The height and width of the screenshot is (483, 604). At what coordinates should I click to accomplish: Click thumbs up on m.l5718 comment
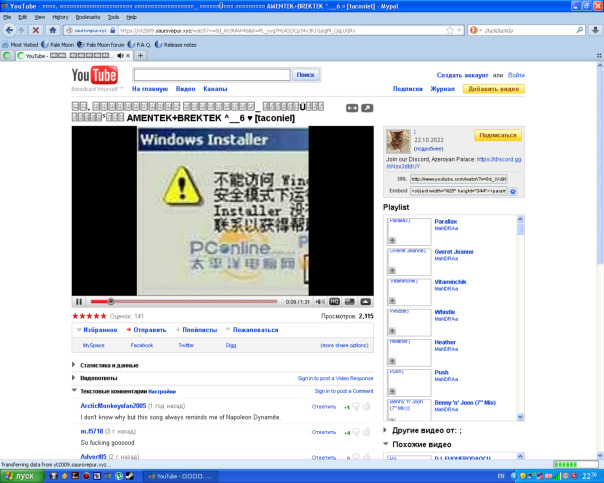click(367, 431)
